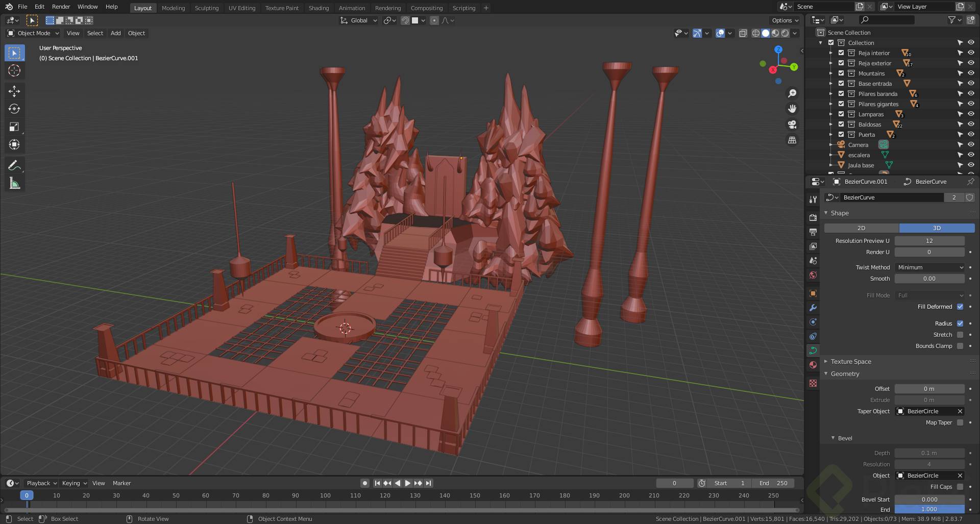Collapse the Geometry panel
Screen dimensions: 980x524
tap(845, 374)
